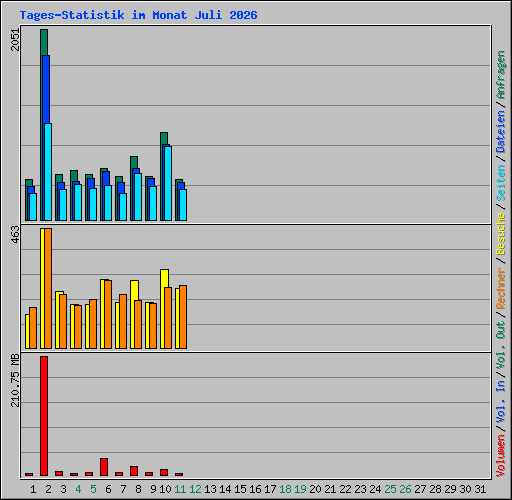Click the orange Rechner bar for day 6
Image resolution: width=512 pixels, height=500 pixels.
click(108, 314)
